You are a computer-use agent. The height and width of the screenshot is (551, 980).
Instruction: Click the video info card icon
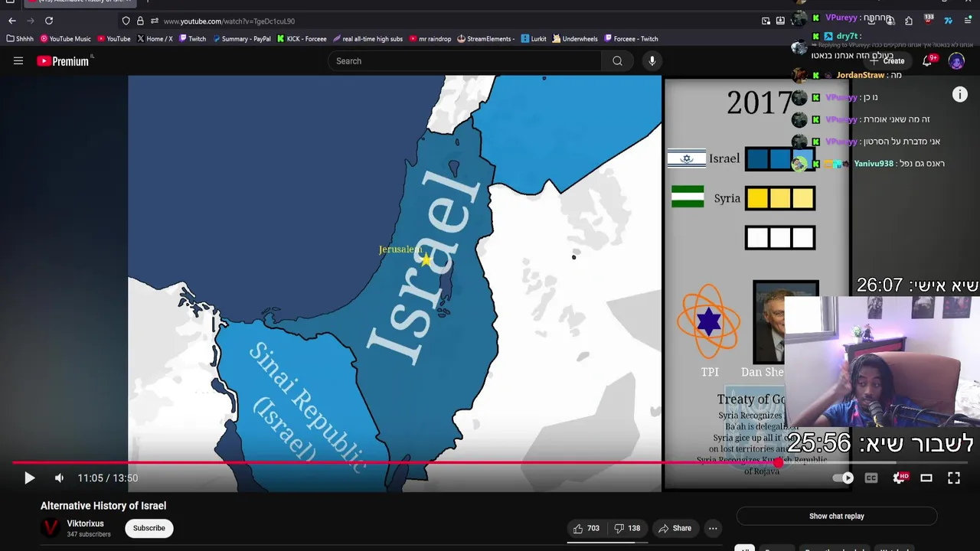point(960,95)
